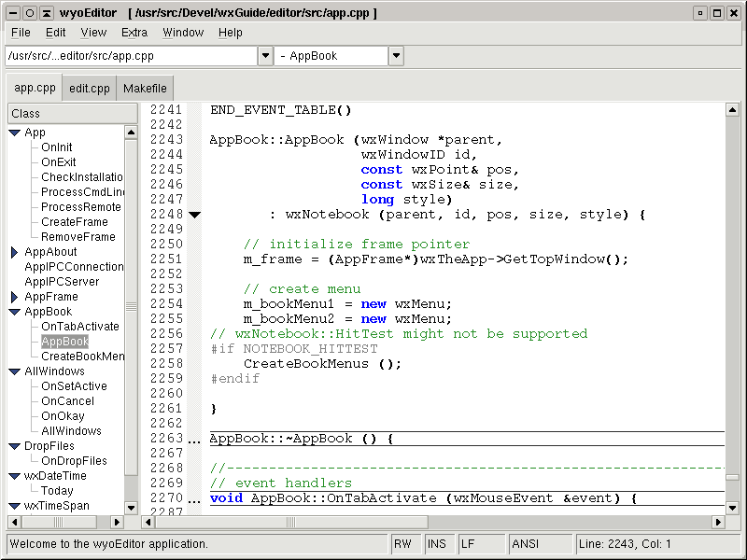Click class tree scroll up arrow
Screen dimensions: 747x560
click(131, 133)
